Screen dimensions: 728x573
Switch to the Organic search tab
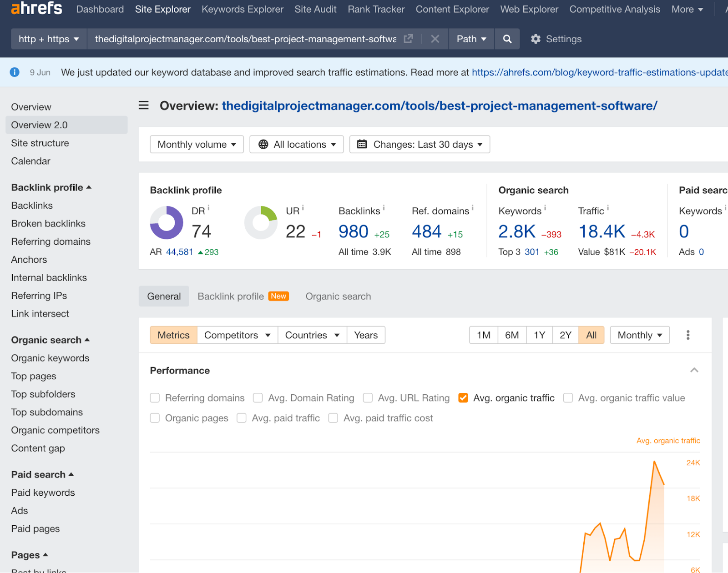click(338, 297)
